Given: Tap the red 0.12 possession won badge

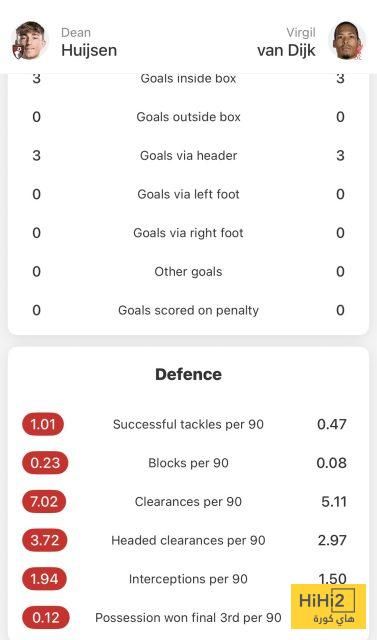Looking at the screenshot, I should pos(46,618).
